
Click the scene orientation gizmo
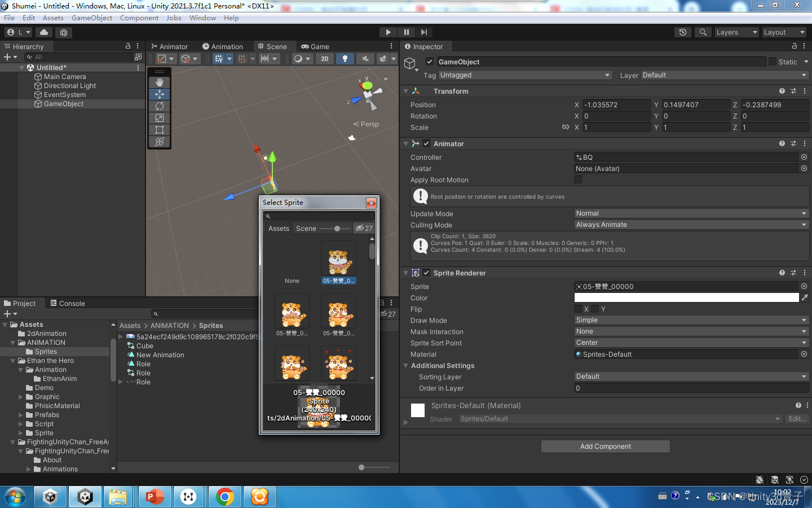(367, 94)
